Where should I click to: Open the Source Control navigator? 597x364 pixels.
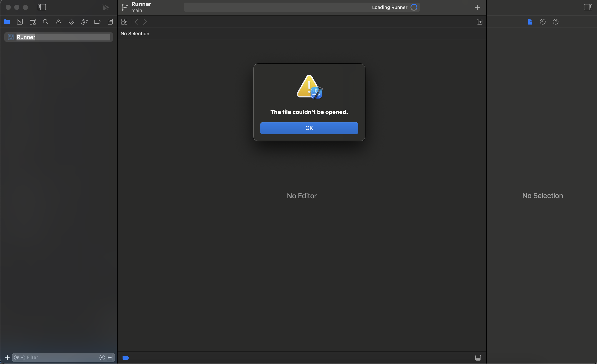tap(20, 22)
